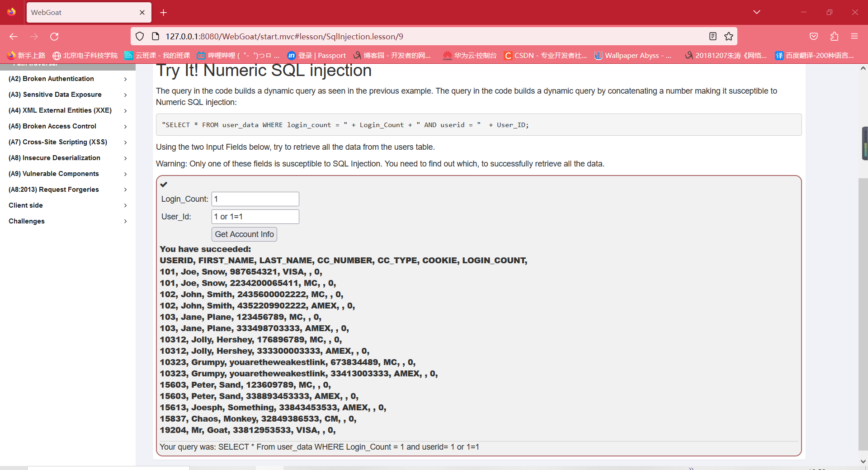Click the row '15613, Joesph, Something'
Screen dimensions: 868x470
(273, 408)
